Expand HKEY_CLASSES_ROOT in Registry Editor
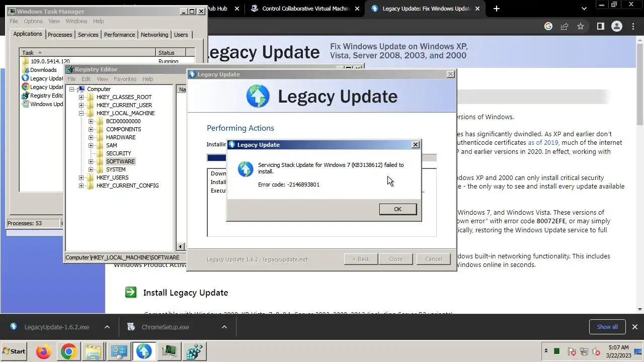 pos(82,97)
